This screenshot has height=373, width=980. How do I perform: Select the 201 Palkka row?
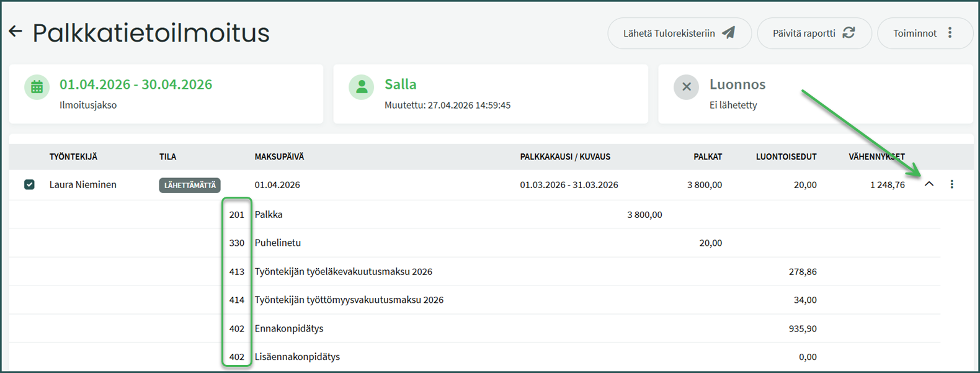pyautogui.click(x=269, y=215)
